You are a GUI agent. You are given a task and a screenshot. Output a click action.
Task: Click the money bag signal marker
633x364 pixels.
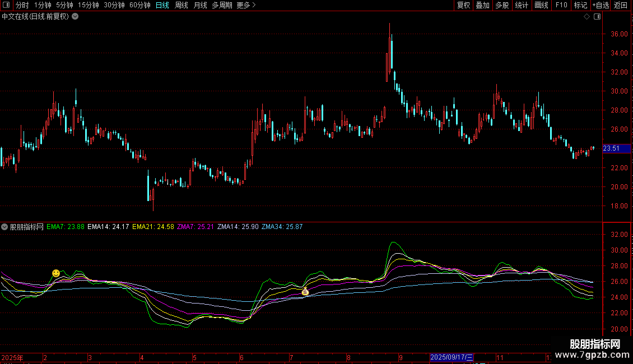click(305, 292)
